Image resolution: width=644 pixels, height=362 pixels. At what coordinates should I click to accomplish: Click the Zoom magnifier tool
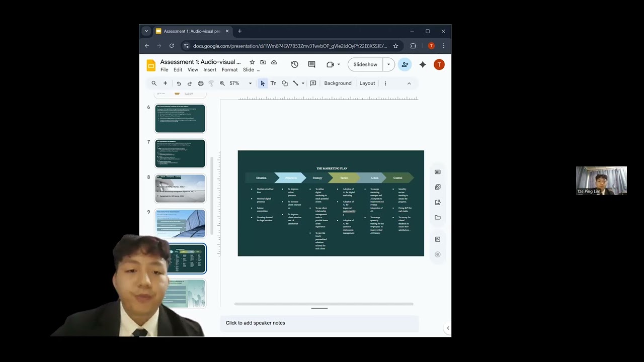coord(222,83)
